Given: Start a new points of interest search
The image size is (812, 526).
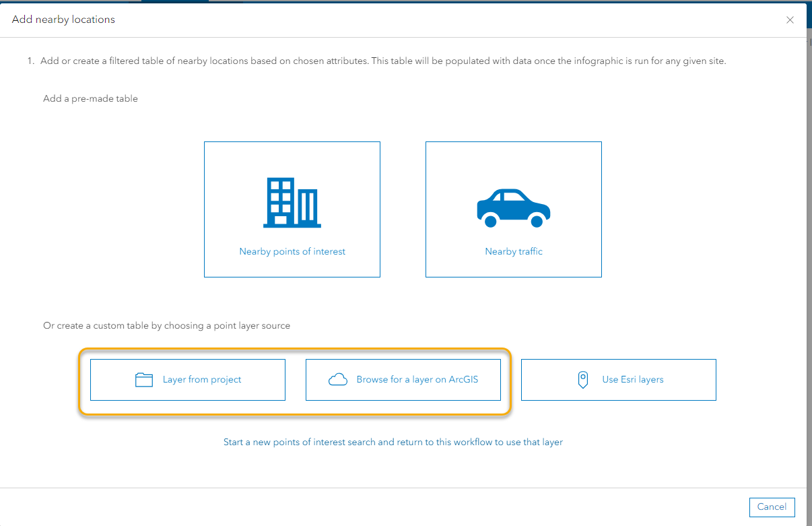Looking at the screenshot, I should [x=393, y=442].
